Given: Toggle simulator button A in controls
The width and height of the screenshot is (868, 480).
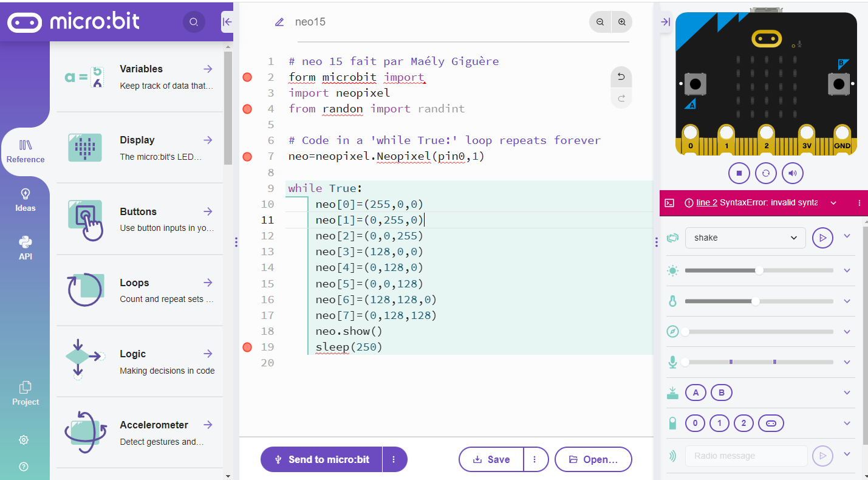Looking at the screenshot, I should coord(695,393).
